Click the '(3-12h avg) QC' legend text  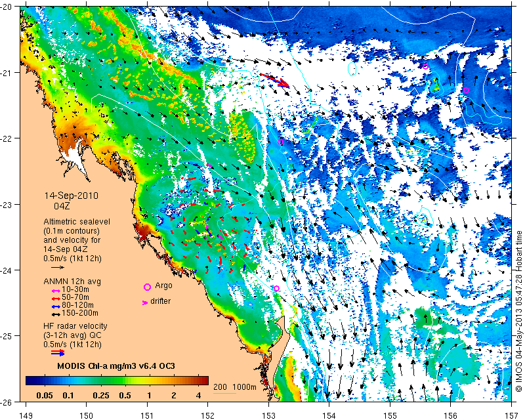72,335
